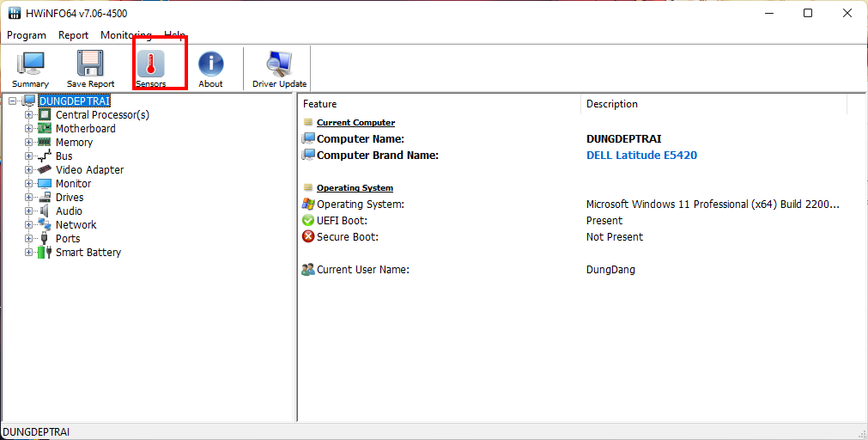
Task: Open Sensors thermometer icon
Action: [151, 64]
